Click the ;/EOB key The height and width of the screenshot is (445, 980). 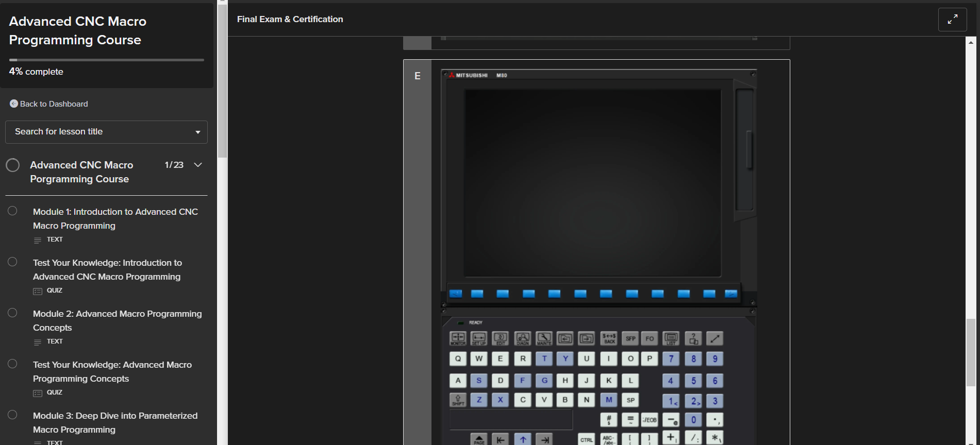650,420
